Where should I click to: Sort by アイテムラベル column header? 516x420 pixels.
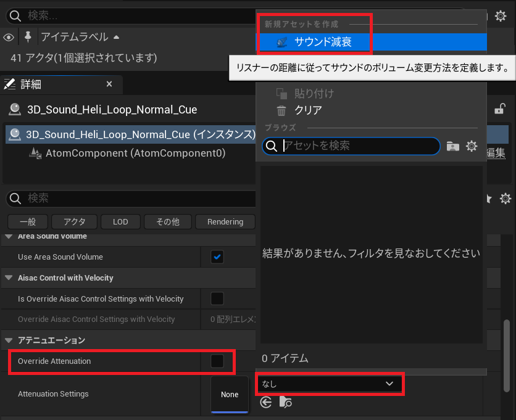[74, 37]
